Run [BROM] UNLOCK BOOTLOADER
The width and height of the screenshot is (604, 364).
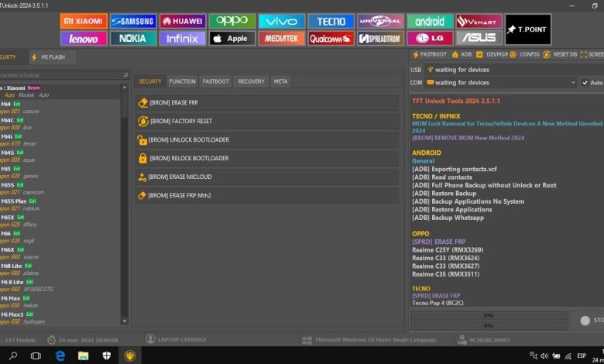[267, 139]
